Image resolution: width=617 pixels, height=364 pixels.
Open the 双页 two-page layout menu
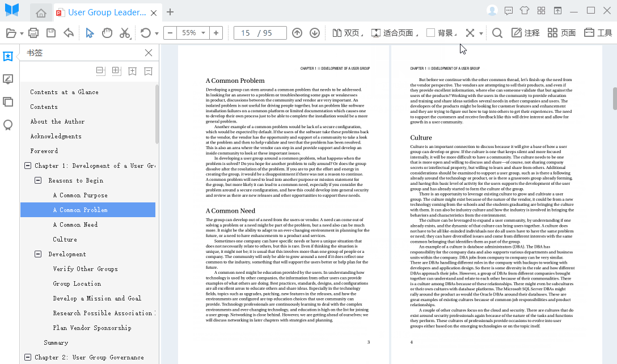[347, 33]
